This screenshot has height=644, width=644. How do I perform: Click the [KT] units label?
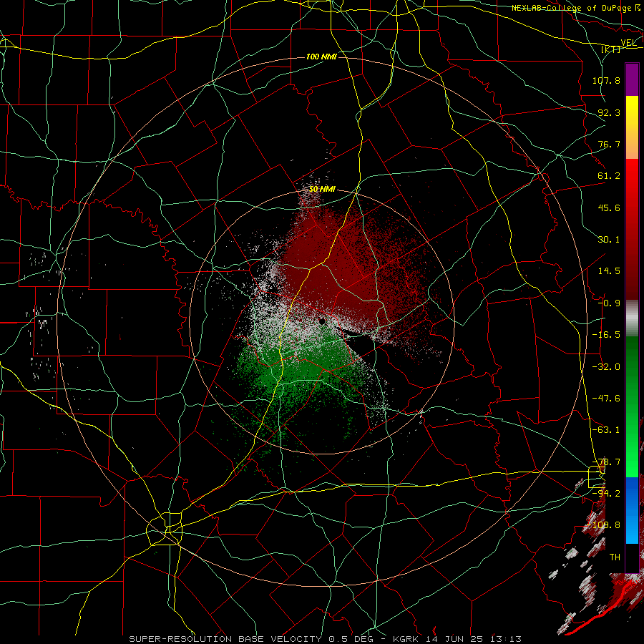(611, 49)
